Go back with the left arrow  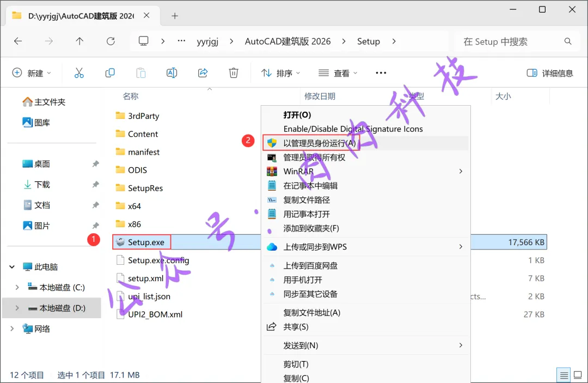(x=18, y=41)
